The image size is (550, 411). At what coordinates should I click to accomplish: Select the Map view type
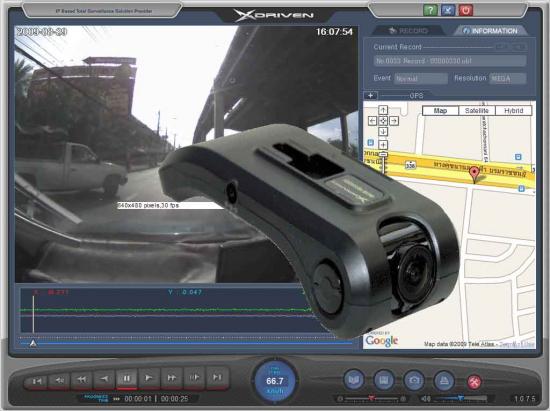point(441,111)
